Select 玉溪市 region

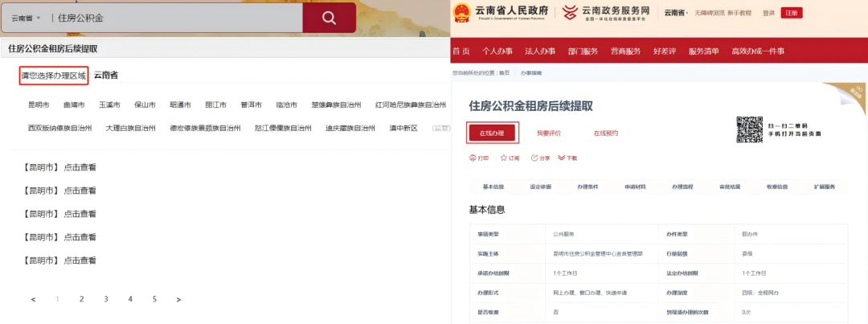[x=109, y=105]
